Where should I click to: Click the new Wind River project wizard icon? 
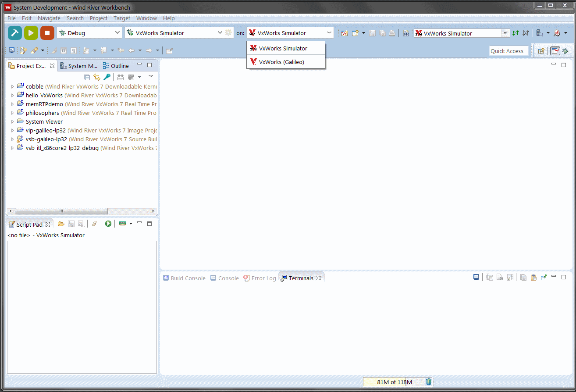pyautogui.click(x=345, y=33)
